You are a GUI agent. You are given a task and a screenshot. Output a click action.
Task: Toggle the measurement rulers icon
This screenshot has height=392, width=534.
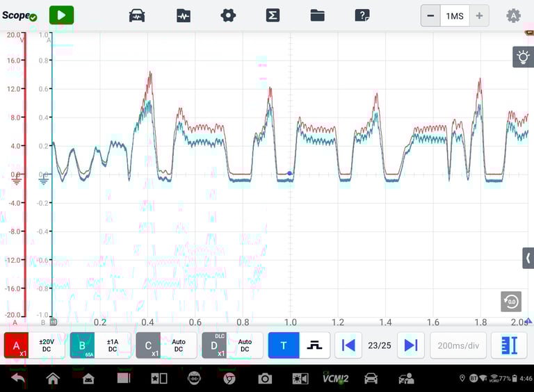(x=510, y=345)
